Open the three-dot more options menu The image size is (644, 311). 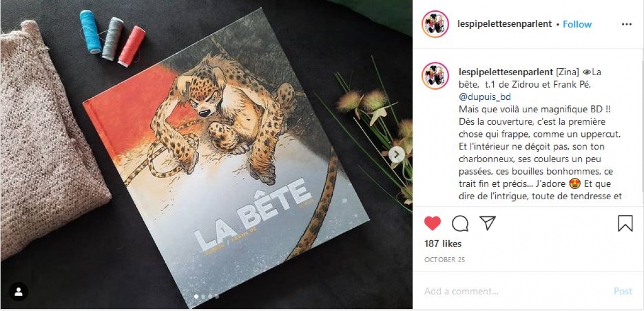coord(626,24)
